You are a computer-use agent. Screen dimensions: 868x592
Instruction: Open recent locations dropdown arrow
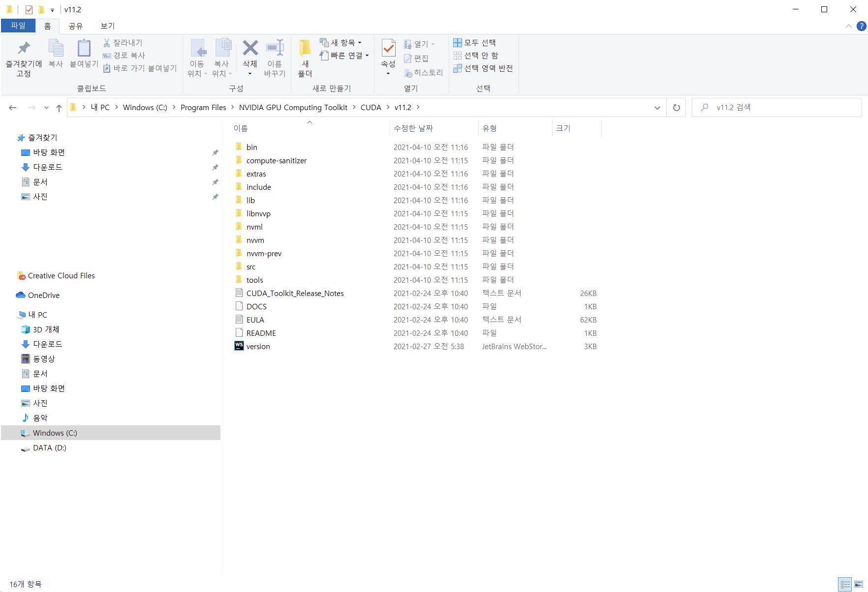pyautogui.click(x=46, y=108)
